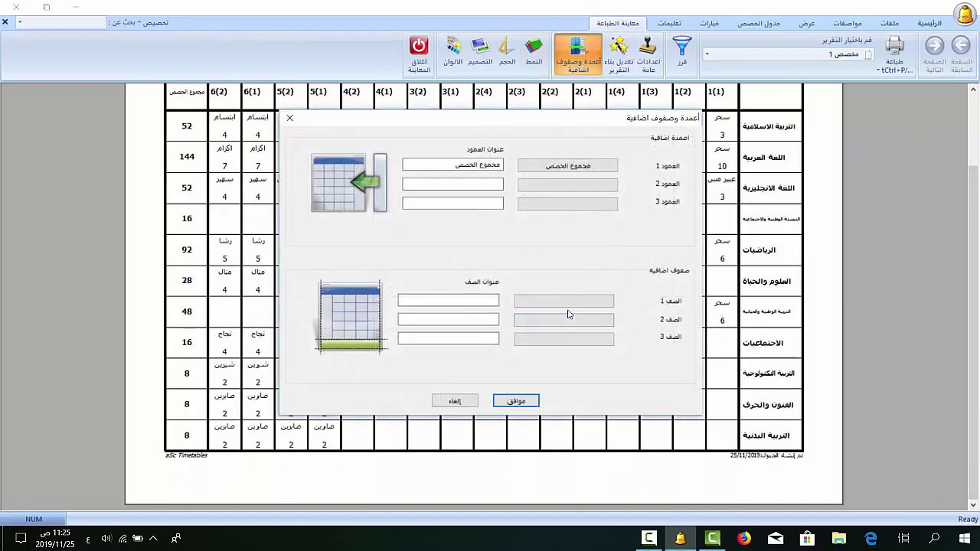Open column 2 (العمود 2) field dropdown
This screenshot has height=551, width=980.
pos(567,184)
